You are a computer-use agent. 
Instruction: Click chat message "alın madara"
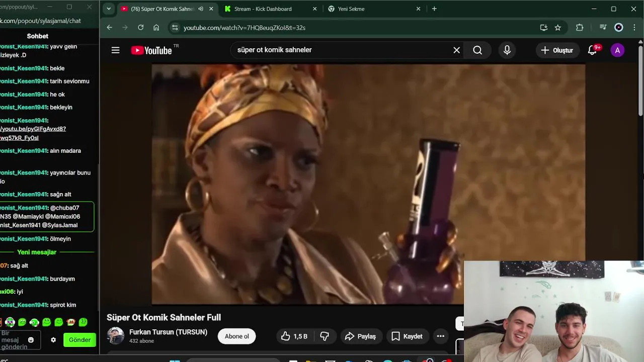pyautogui.click(x=65, y=151)
